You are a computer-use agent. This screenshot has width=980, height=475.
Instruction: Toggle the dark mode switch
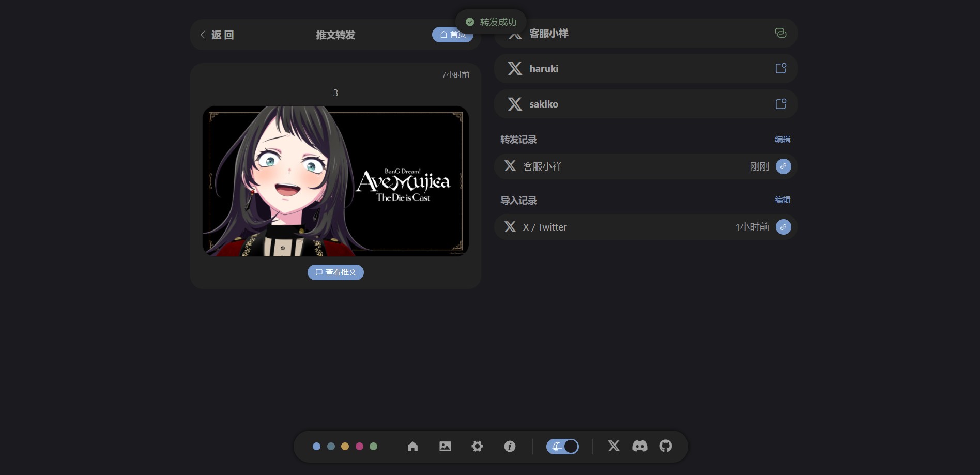tap(562, 446)
